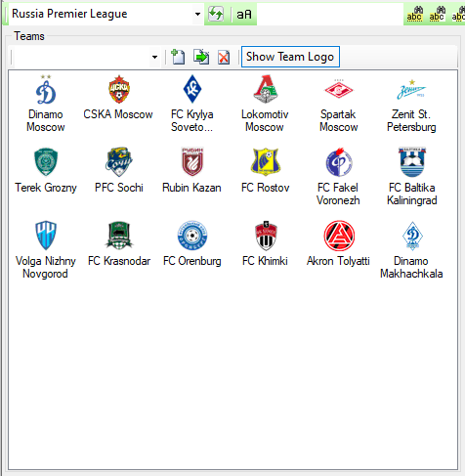Choose the Zenit St. Petersburg logo
The width and height of the screenshot is (465, 476).
click(411, 90)
